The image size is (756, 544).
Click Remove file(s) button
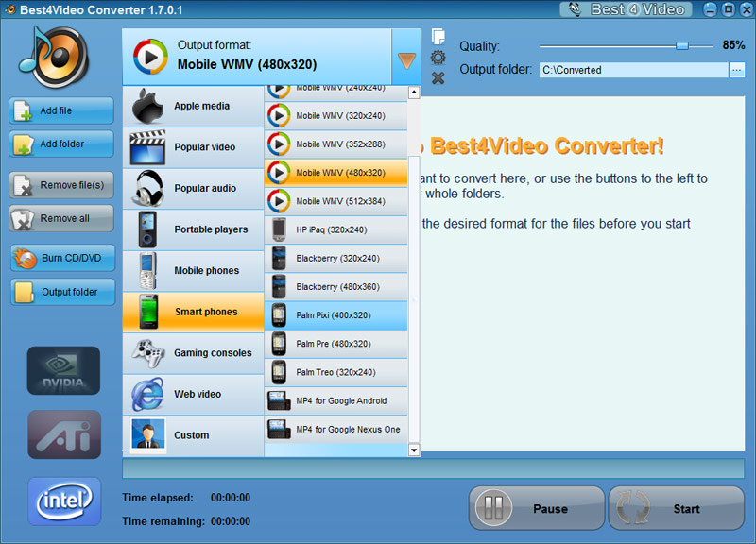point(61,185)
